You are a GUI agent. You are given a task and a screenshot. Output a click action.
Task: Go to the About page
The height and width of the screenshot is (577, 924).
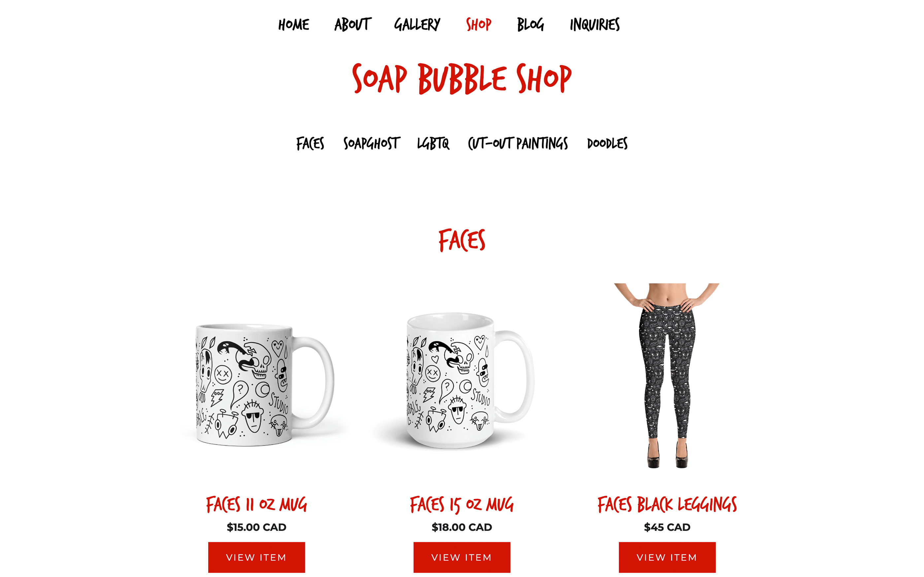pos(352,25)
